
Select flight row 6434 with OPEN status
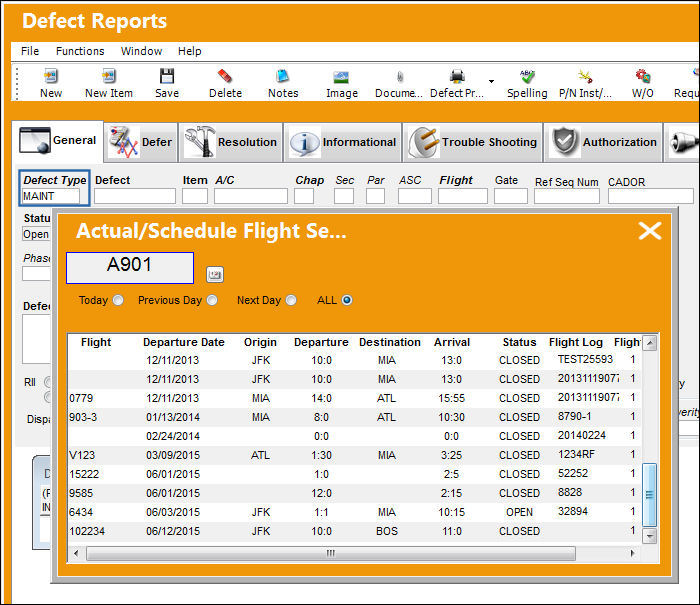click(354, 512)
